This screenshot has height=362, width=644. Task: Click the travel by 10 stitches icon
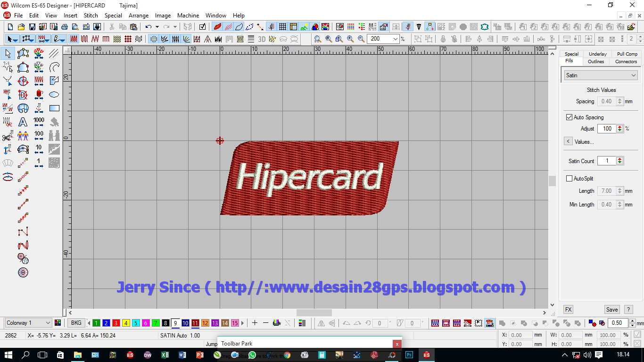[39, 149]
